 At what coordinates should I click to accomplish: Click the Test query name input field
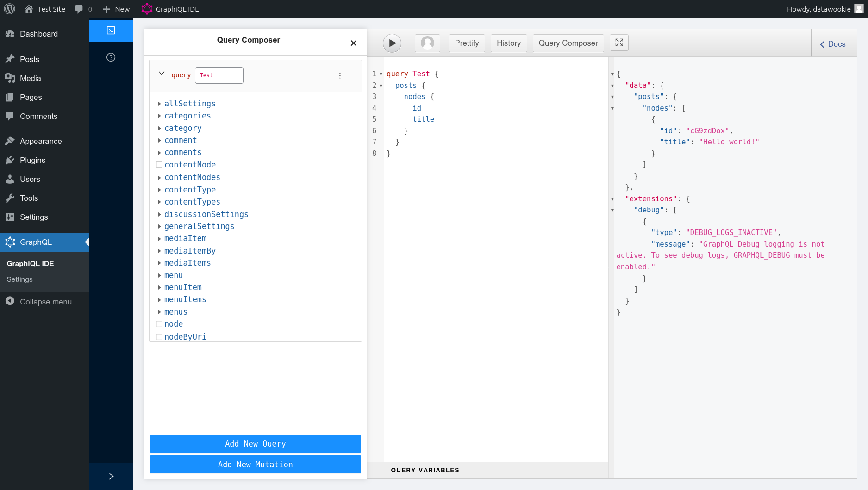point(219,75)
